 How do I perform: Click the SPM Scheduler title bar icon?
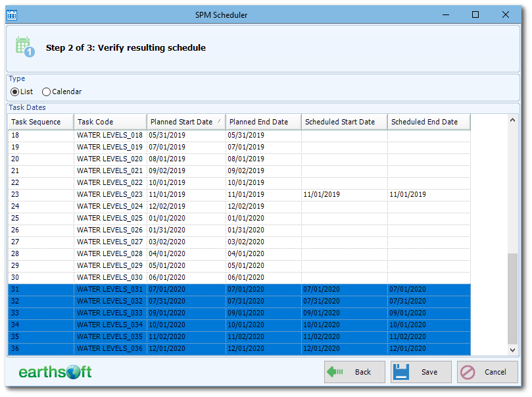11,14
